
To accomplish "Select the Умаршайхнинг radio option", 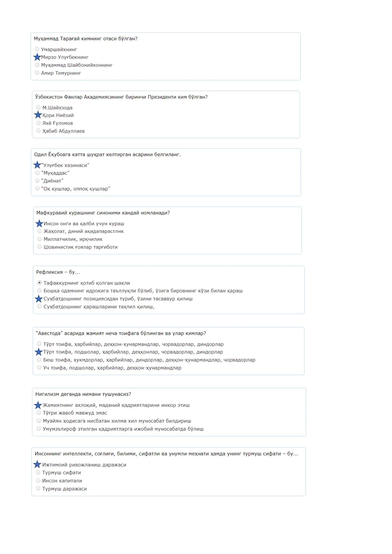I will point(37,49).
